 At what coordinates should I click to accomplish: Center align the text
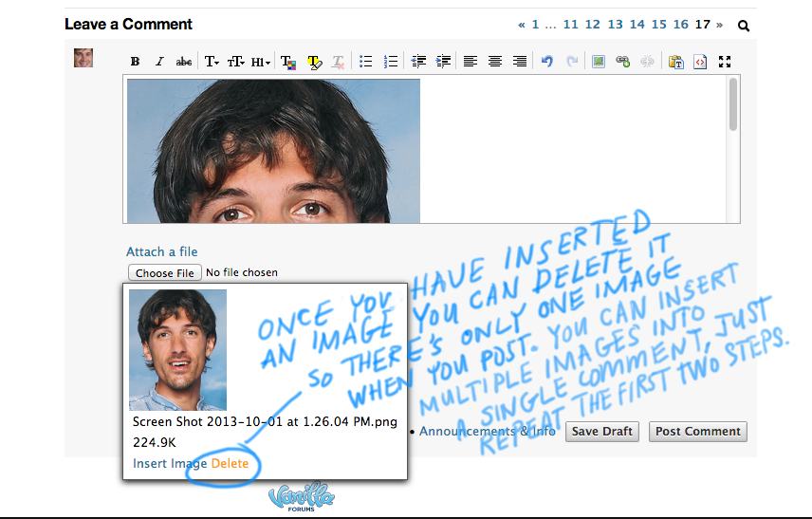[x=495, y=62]
